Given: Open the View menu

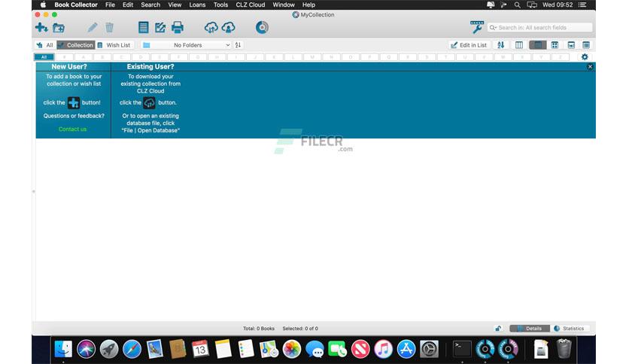Looking at the screenshot, I should pyautogui.click(x=175, y=5).
